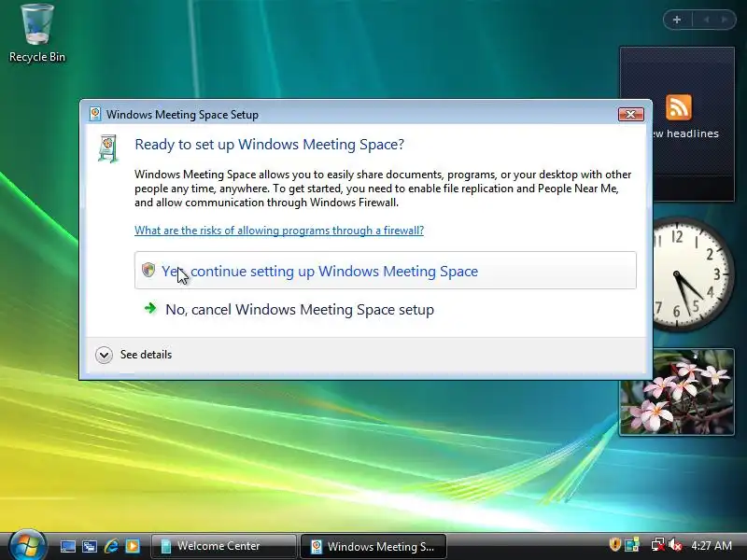Image resolution: width=747 pixels, height=560 pixels.
Task: Open the Recycle Bin desktop icon
Action: [x=37, y=34]
